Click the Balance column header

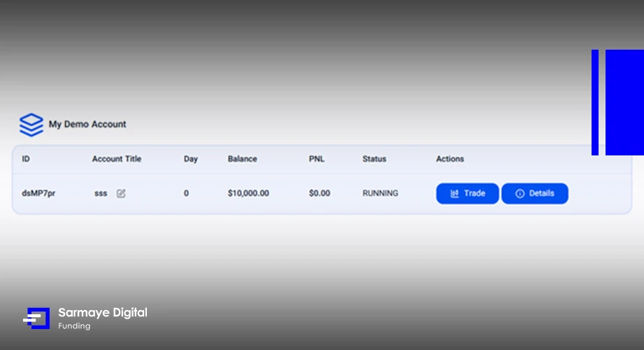(243, 159)
